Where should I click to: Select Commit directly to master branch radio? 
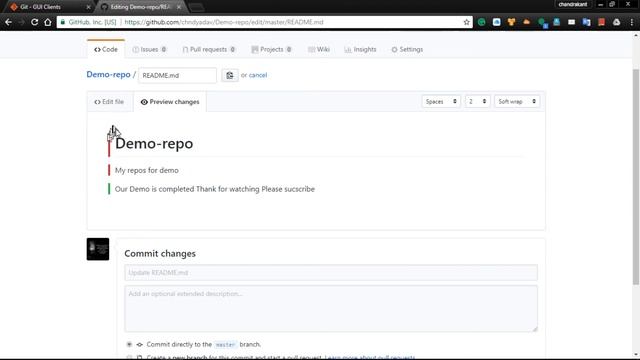click(129, 344)
